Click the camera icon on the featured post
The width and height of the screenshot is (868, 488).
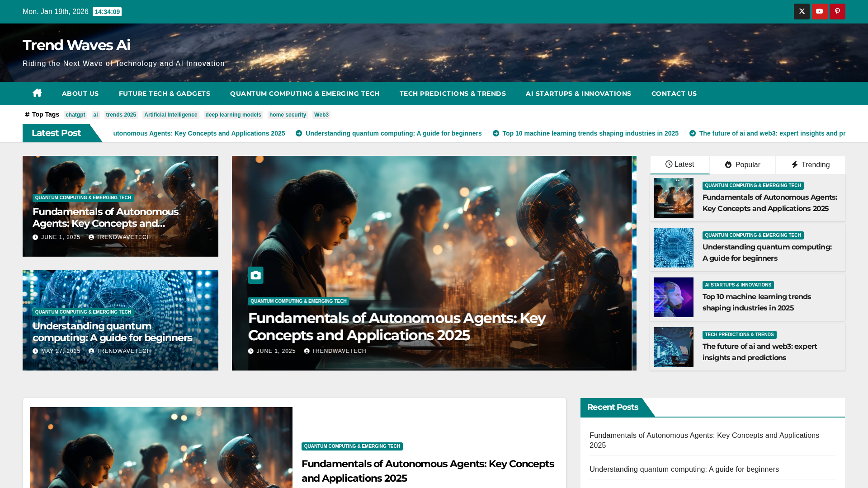point(255,275)
